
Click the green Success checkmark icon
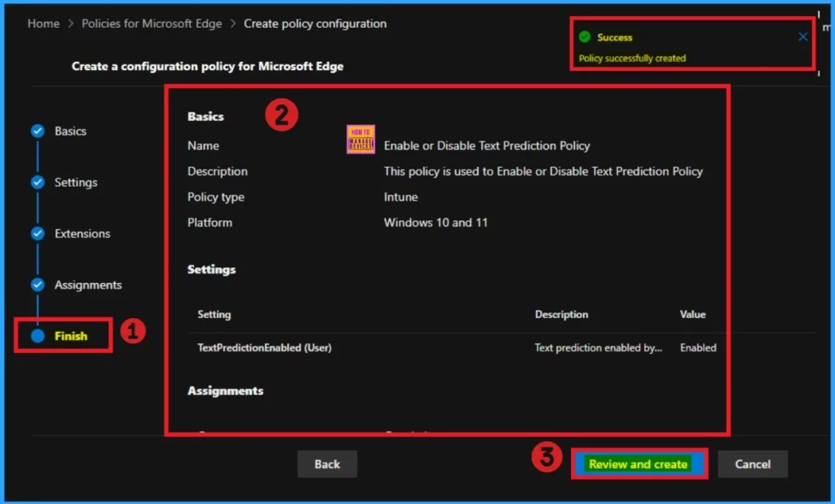pyautogui.click(x=585, y=37)
